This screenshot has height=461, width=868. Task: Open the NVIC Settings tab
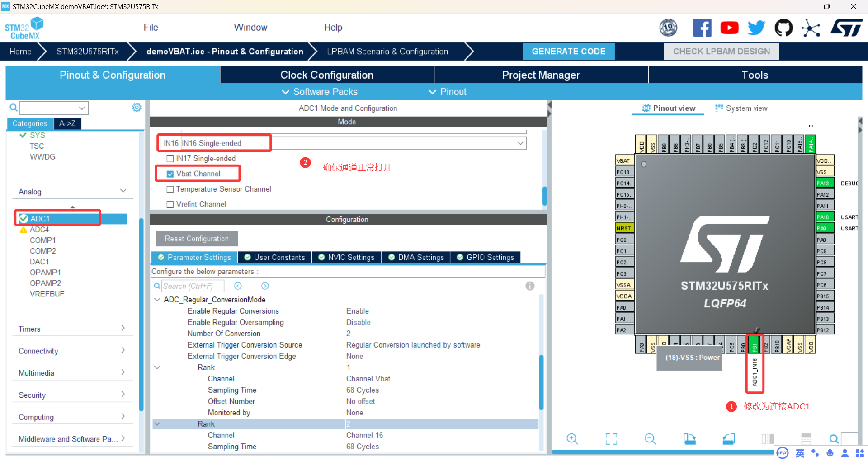[x=347, y=257]
